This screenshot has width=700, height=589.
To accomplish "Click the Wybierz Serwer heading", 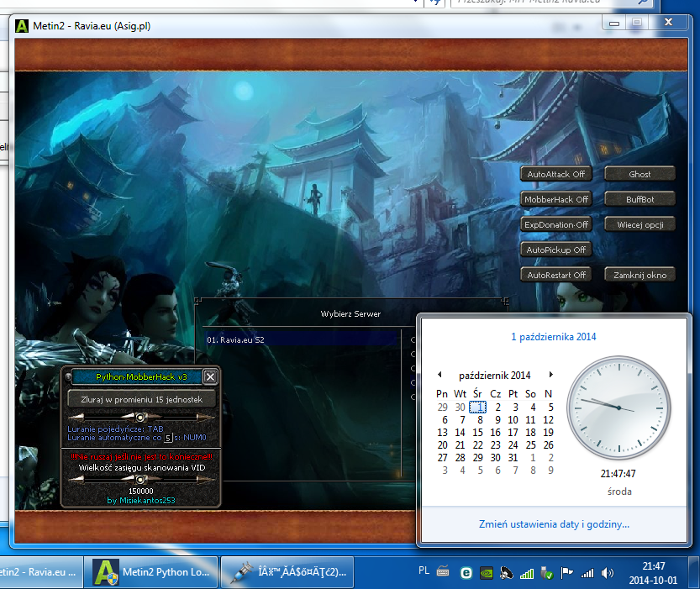I will click(350, 313).
